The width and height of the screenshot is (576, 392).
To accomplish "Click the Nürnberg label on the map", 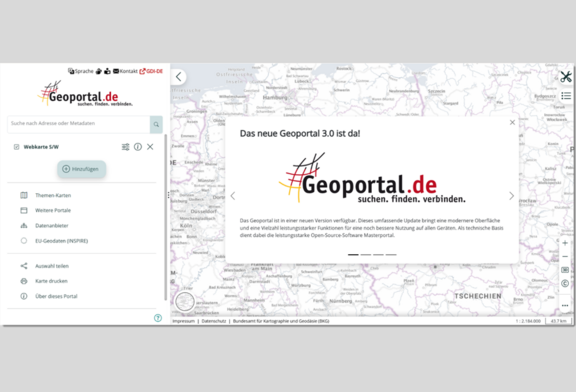I will (341, 301).
